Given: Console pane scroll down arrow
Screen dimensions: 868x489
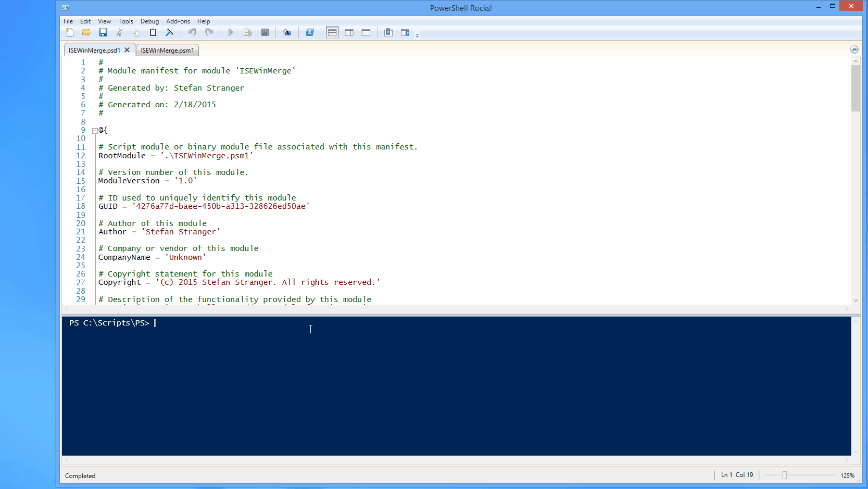Looking at the screenshot, I should (x=856, y=452).
